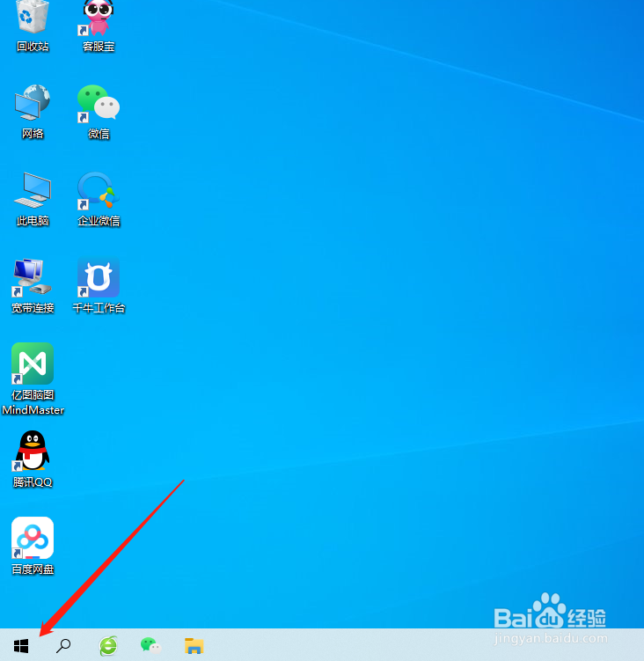Click the MindMaster label text
The height and width of the screenshot is (661, 644).
pyautogui.click(x=33, y=410)
